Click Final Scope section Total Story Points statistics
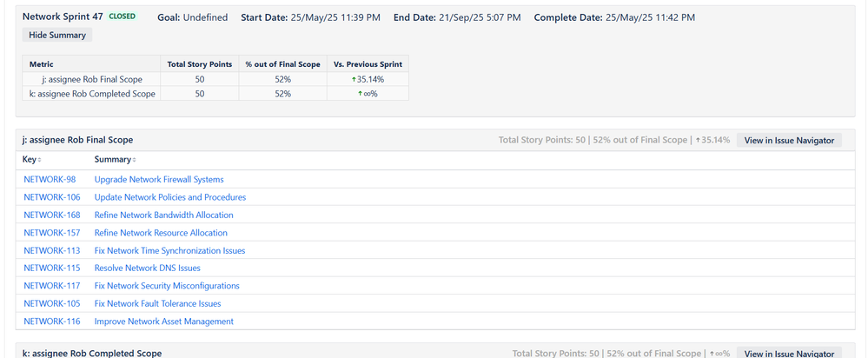 click(614, 140)
